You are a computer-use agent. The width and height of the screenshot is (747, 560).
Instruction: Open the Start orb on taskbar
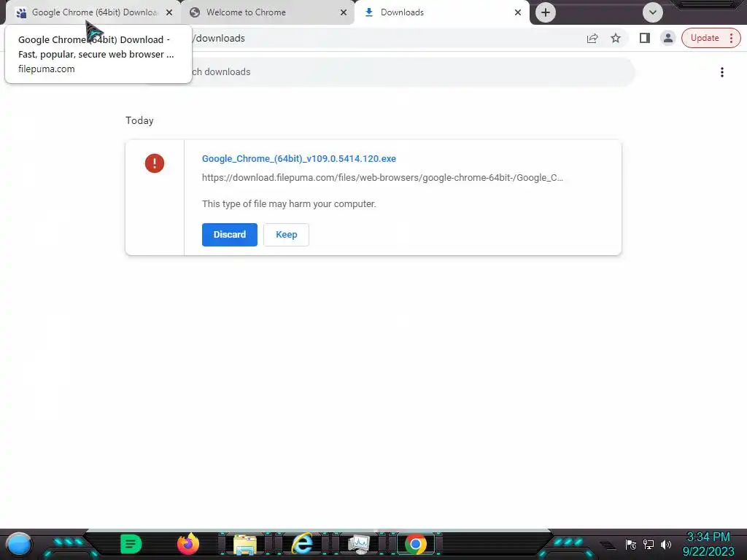19,544
